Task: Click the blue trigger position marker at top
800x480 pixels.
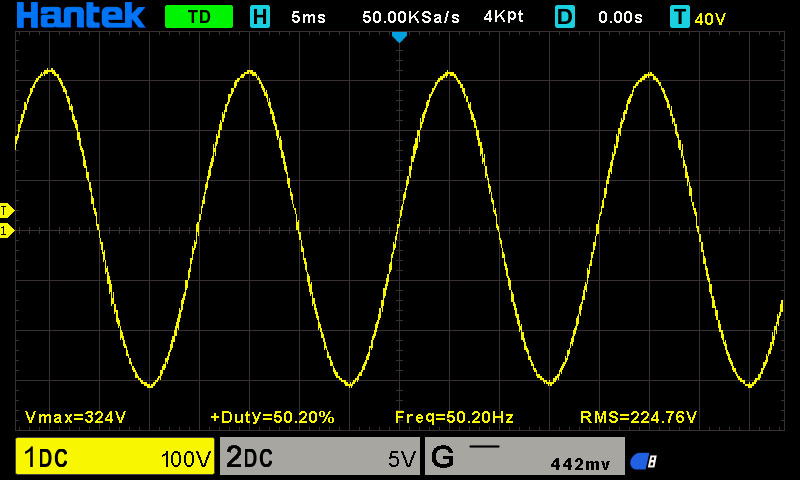Action: 399,37
